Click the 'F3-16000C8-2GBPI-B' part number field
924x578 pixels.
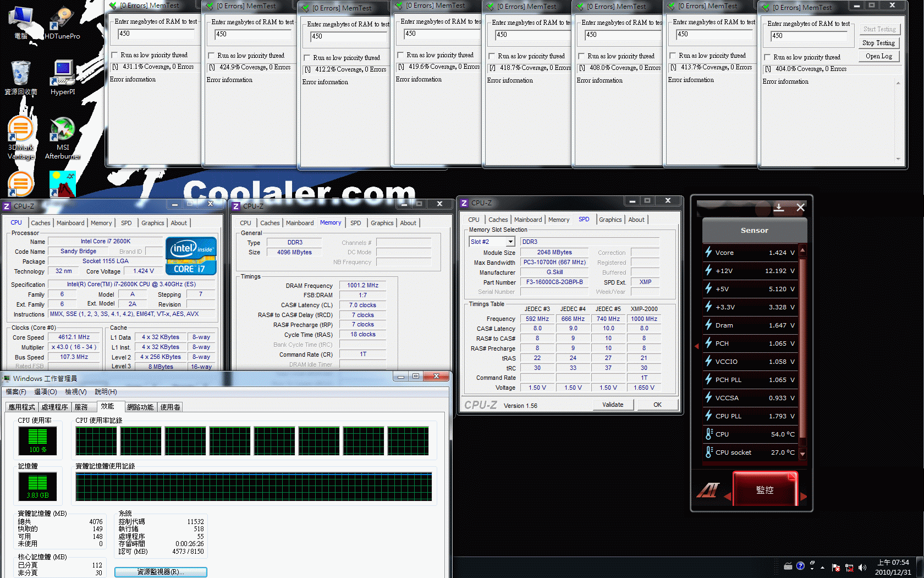point(554,282)
